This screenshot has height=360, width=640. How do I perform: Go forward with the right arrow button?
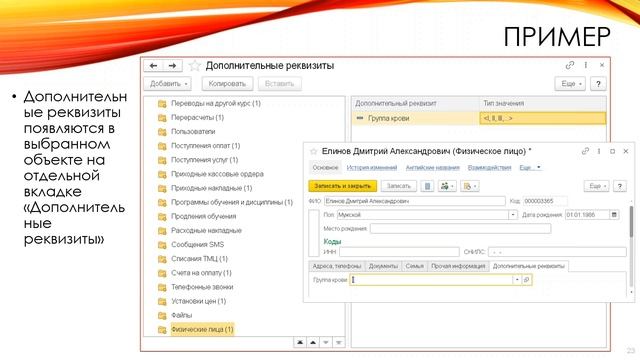pos(172,66)
